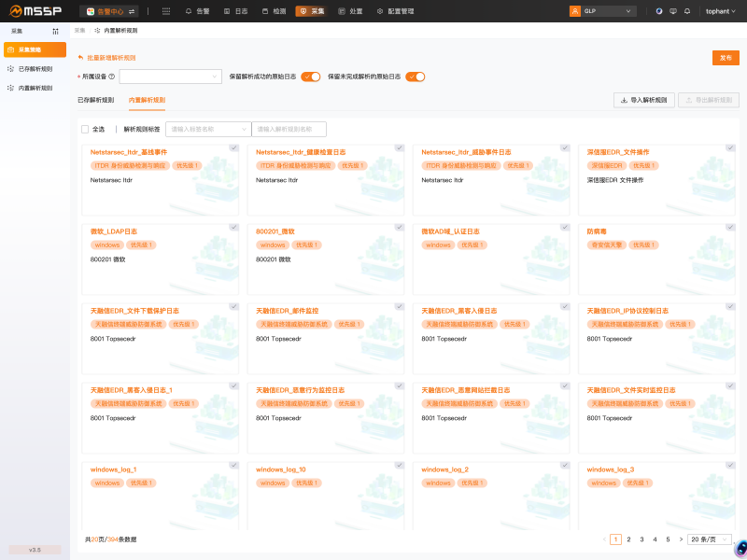Go to page 3 in pagination
The image size is (747, 560).
[641, 539]
